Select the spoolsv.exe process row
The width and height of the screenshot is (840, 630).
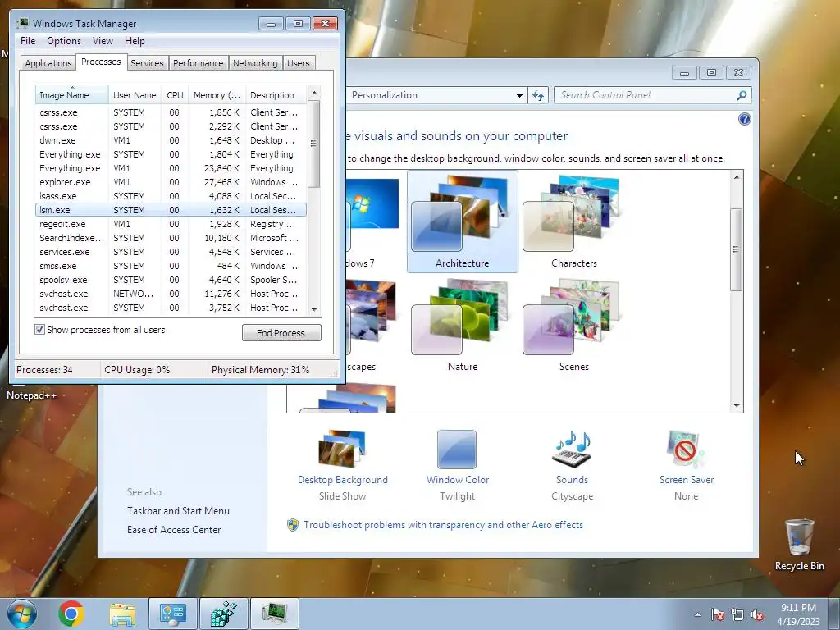(171, 280)
